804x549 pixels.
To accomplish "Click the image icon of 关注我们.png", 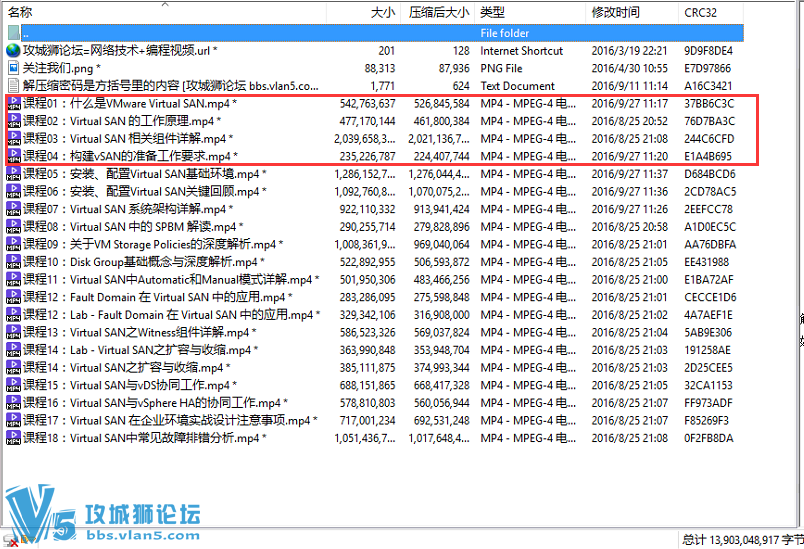I will [13, 68].
